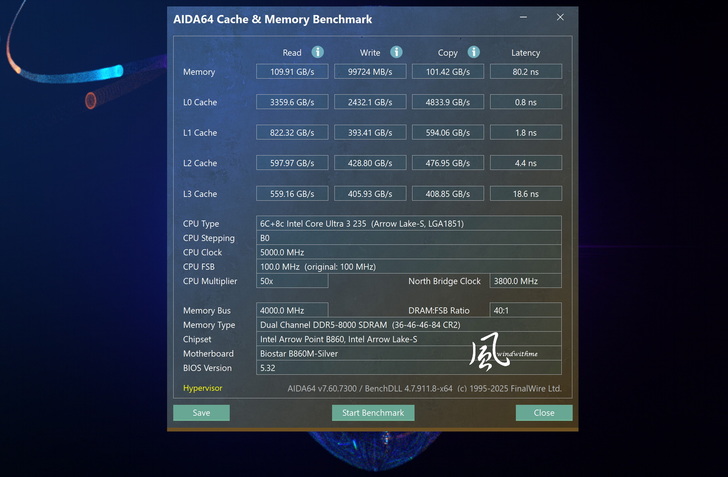Click the Chipset Intel Arrow Point B860 field
Viewport: 728px width, 477px height.
click(409, 339)
